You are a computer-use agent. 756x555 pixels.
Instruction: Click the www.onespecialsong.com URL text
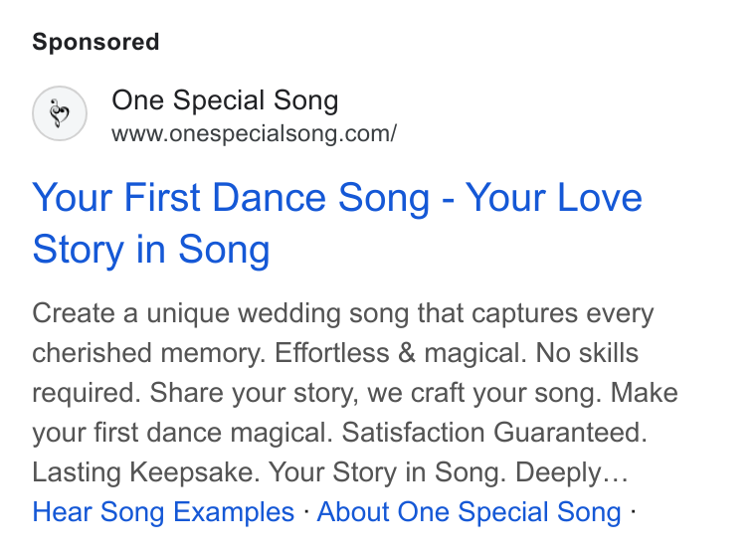254,133
